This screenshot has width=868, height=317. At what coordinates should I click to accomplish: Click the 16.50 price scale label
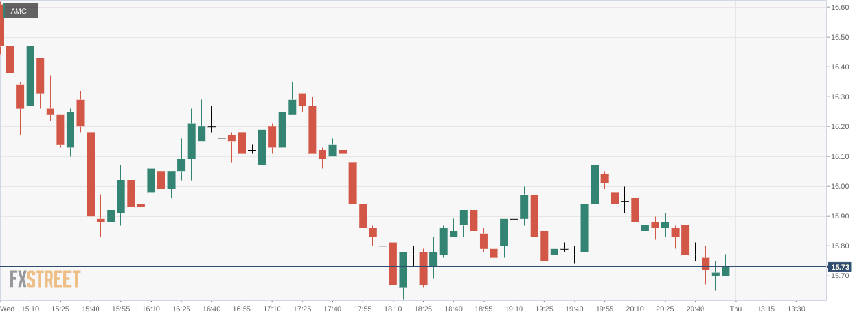point(840,37)
